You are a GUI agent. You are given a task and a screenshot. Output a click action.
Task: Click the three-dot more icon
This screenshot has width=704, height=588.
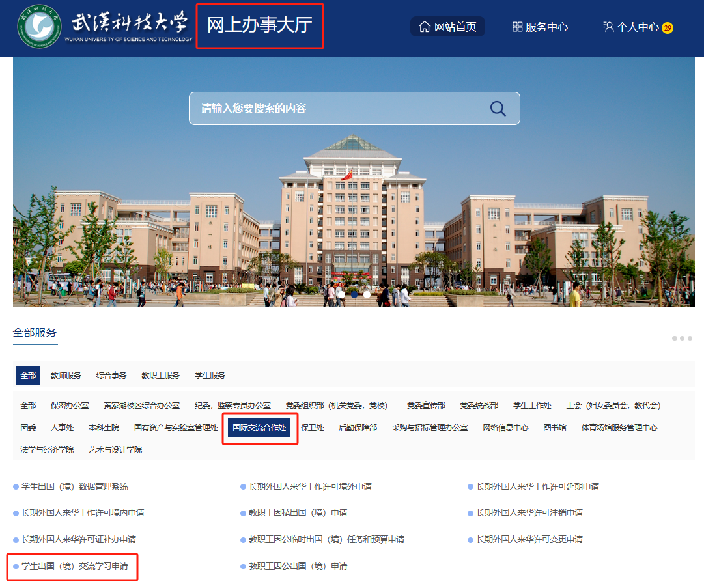point(682,338)
